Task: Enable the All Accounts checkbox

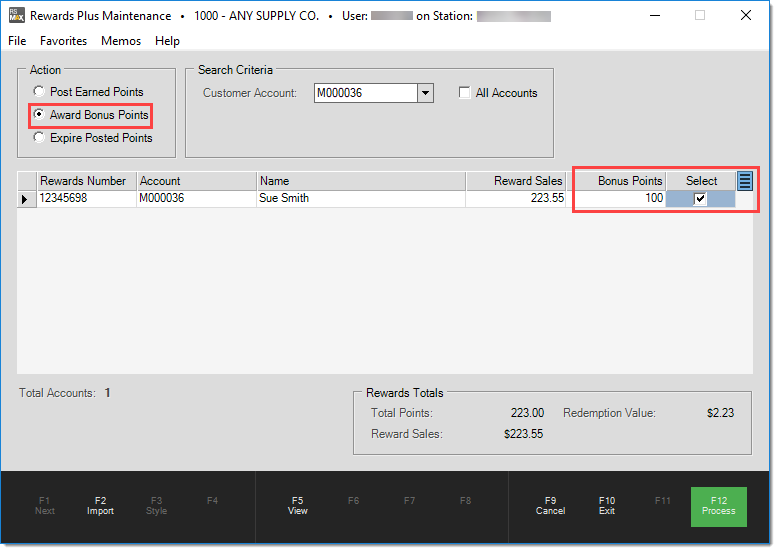Action: (x=464, y=93)
